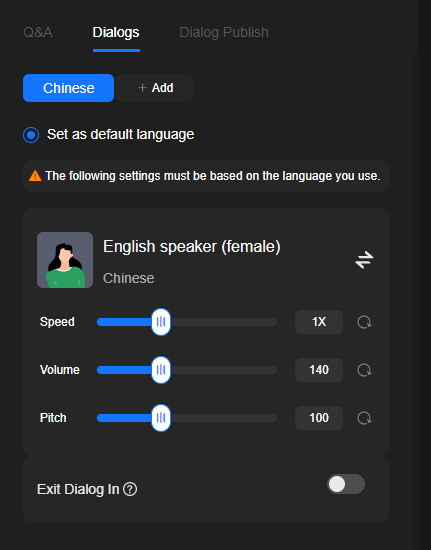Select the Dialogs tab

(x=116, y=32)
